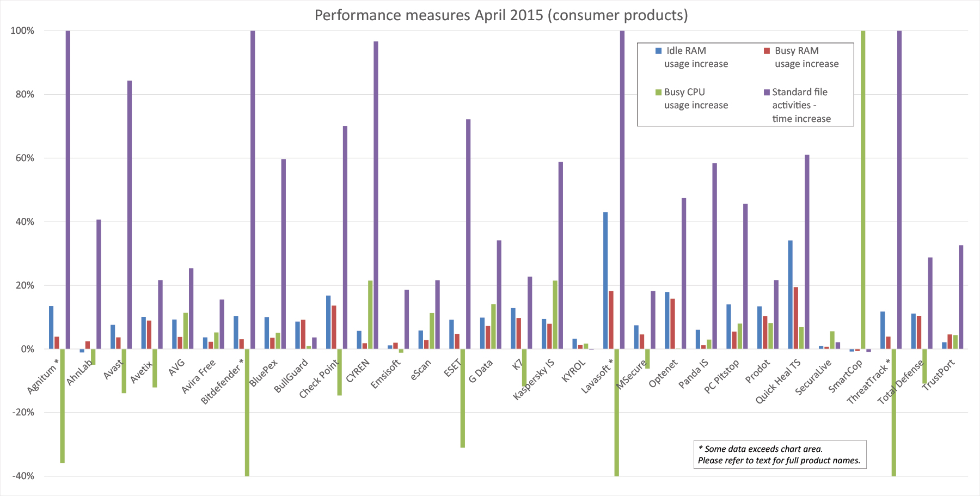Screen dimensions: 980x496
Task: Select ESET's negative green Busy CPU bar
Action: (x=463, y=399)
